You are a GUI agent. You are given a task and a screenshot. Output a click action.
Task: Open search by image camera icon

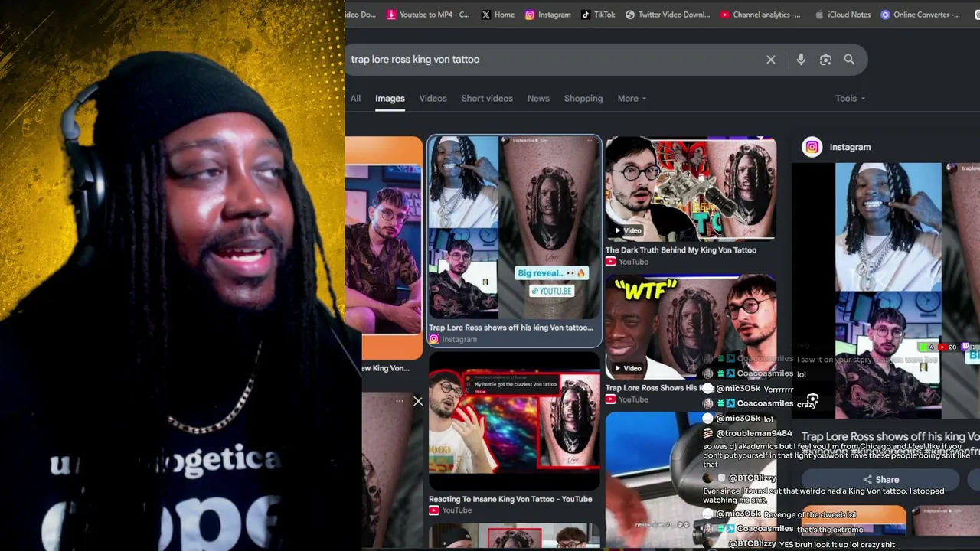click(825, 60)
